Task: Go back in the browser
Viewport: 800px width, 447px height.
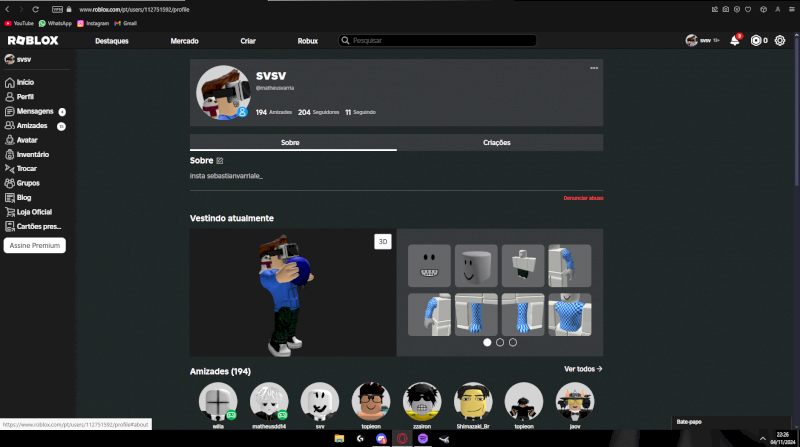Action: click(x=7, y=9)
